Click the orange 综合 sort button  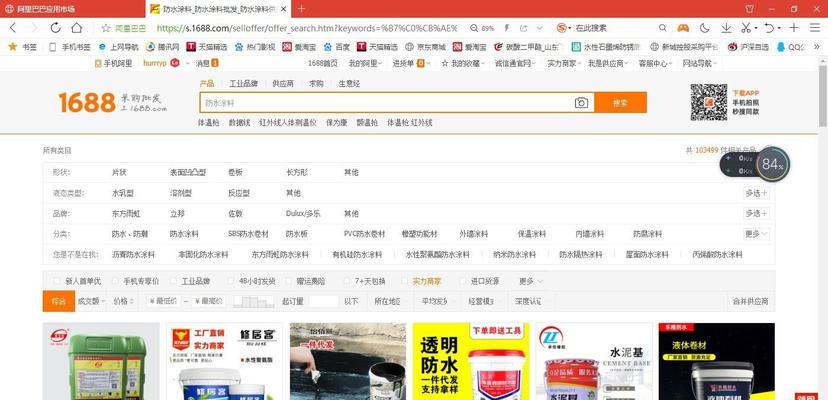click(x=59, y=301)
